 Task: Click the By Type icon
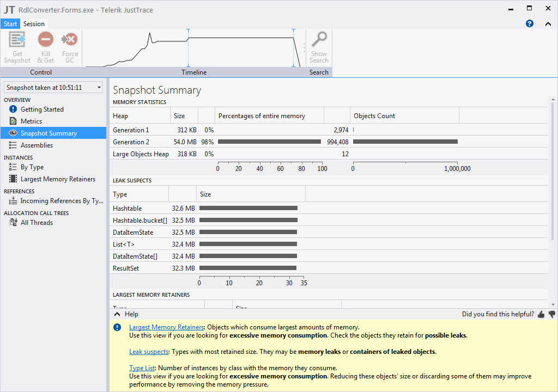[13, 167]
